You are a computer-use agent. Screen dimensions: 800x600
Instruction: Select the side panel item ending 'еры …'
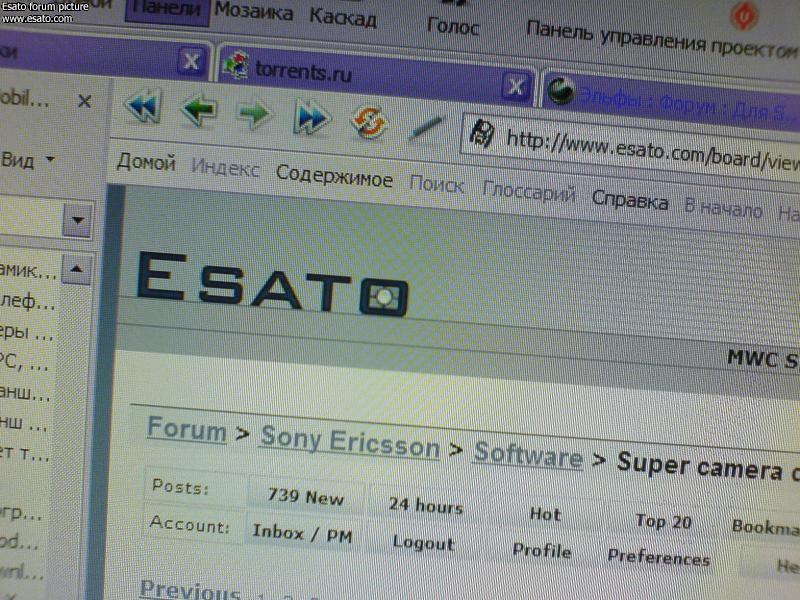pyautogui.click(x=27, y=332)
